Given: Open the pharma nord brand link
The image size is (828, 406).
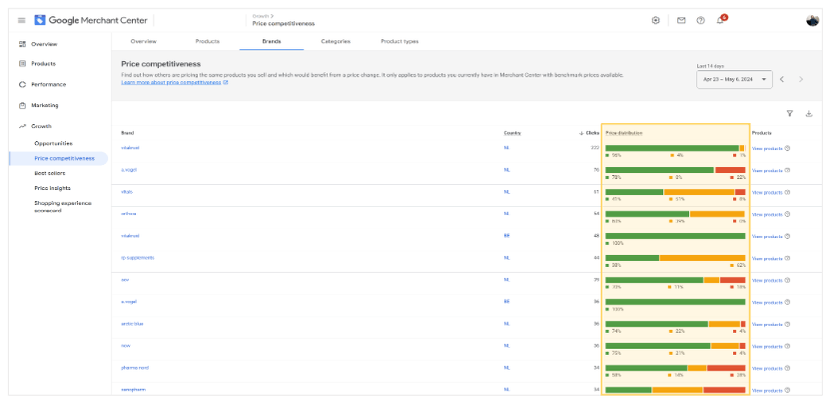Looking at the screenshot, I should coord(135,367).
